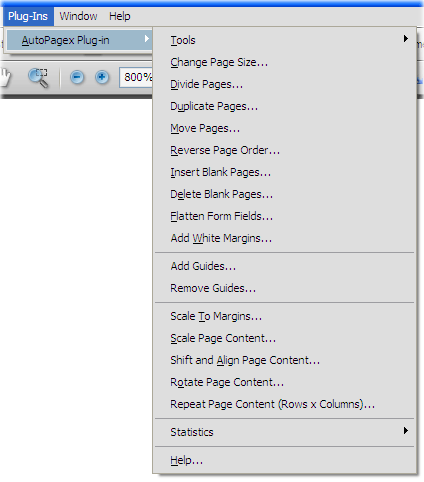
Task: Choose Divide Pages...
Action: [285, 84]
